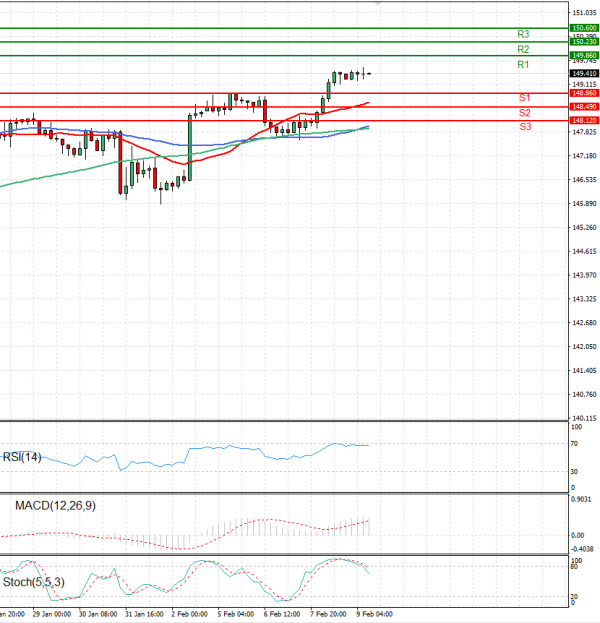Click the 5 Feb 04:00 time label

click(236, 614)
